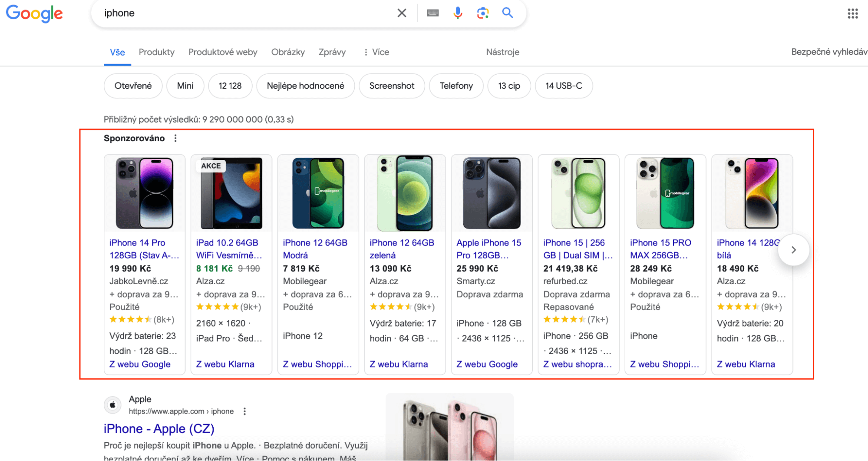Click the apple.com iphone URL breadcrumb
The height and width of the screenshot is (461, 868).
pos(181,411)
